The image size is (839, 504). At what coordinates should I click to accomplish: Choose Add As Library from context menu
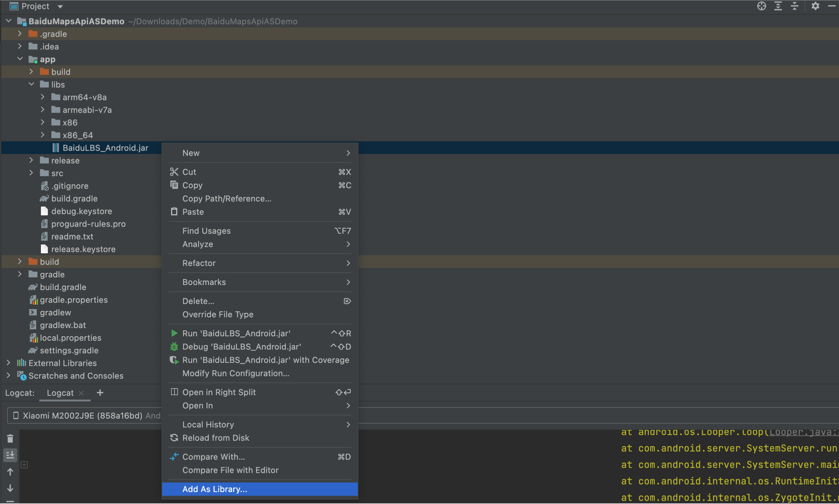click(x=215, y=489)
